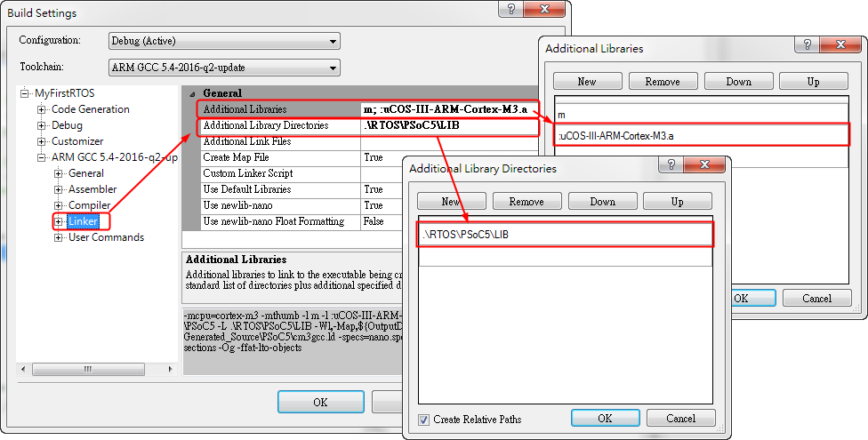
Task: Select User Commands in the tree
Action: pos(106,237)
